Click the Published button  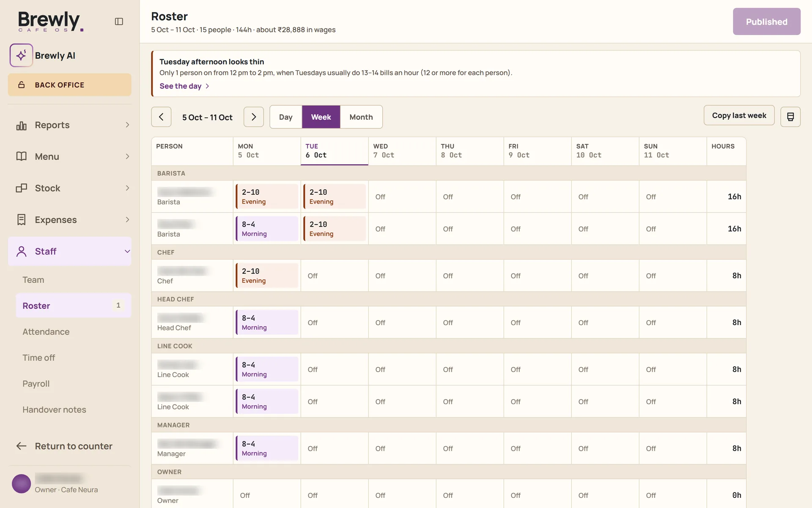click(766, 22)
